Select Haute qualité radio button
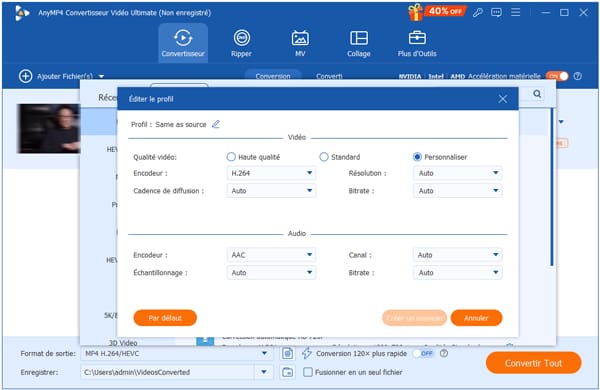 (x=231, y=157)
